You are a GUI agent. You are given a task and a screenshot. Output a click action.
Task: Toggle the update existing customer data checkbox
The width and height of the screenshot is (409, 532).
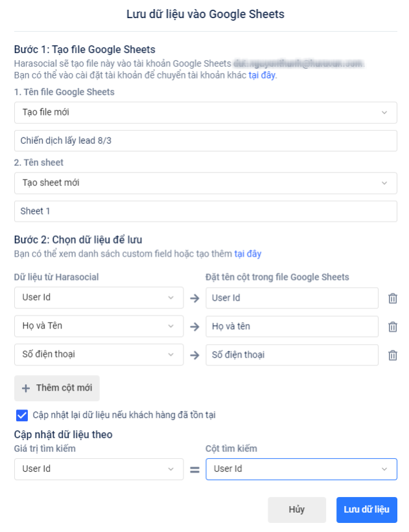pos(22,415)
